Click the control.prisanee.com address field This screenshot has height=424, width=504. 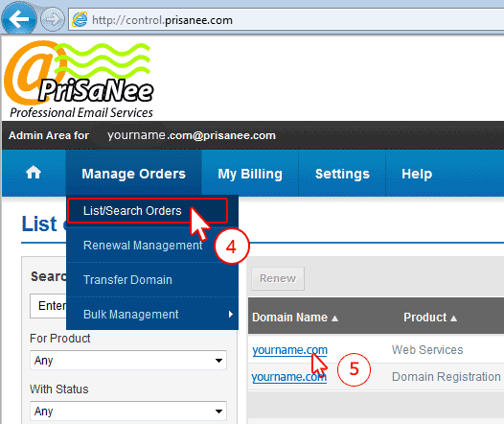click(286, 20)
